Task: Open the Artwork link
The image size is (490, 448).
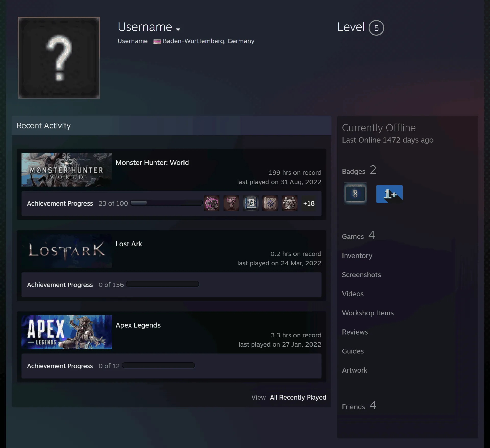Action: pos(354,370)
